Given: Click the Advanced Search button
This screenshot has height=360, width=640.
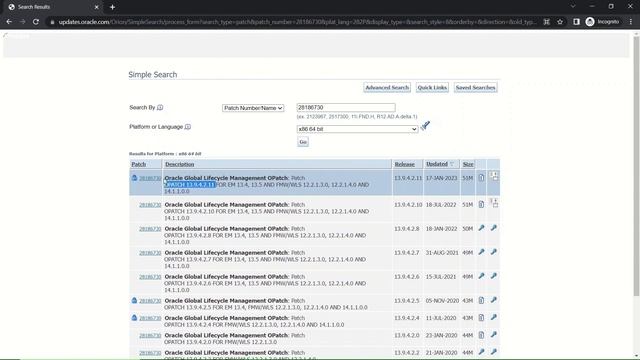Looking at the screenshot, I should (387, 87).
